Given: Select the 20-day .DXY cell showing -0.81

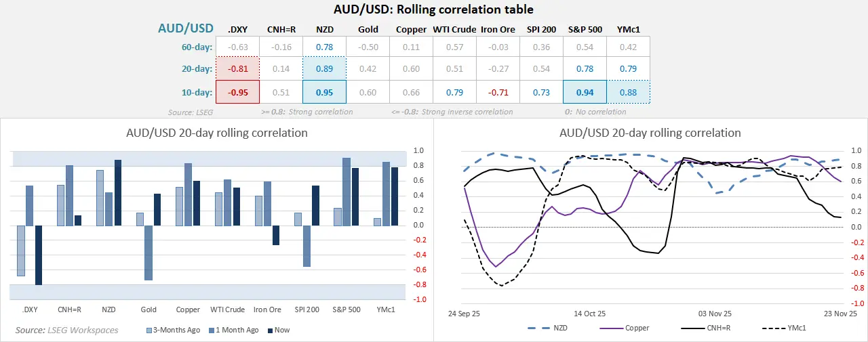Looking at the screenshot, I should 237,68.
